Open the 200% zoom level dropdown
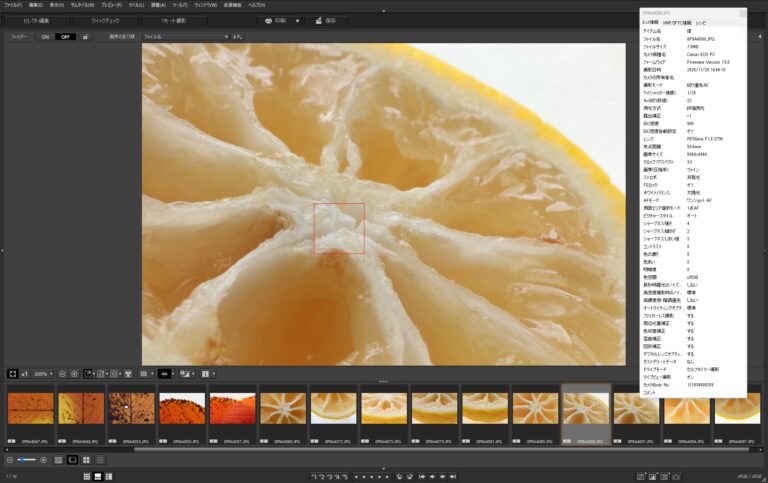The width and height of the screenshot is (768, 483). [43, 373]
